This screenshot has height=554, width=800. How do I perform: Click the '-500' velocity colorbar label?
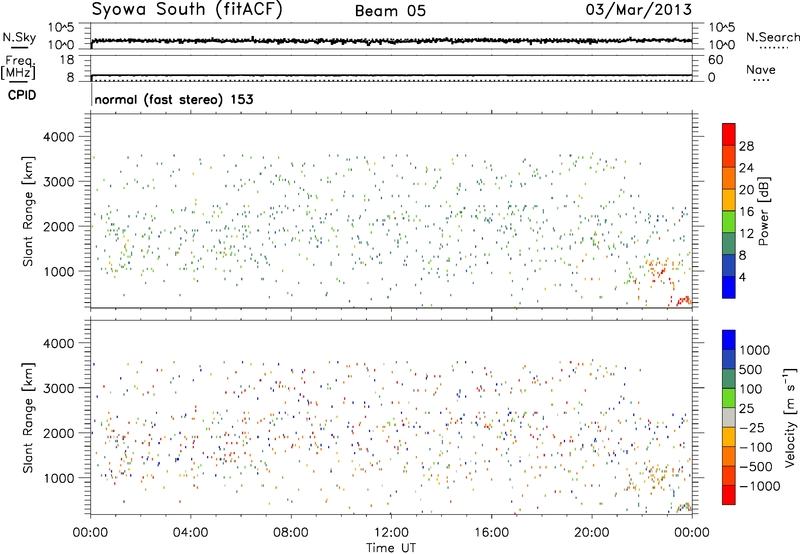pos(755,467)
